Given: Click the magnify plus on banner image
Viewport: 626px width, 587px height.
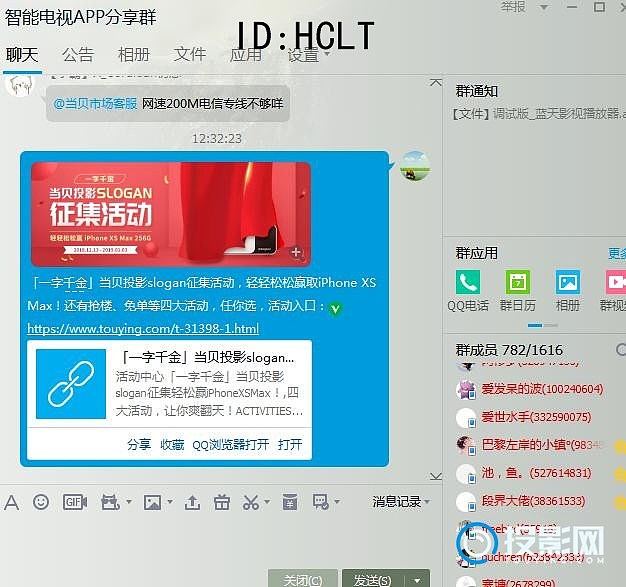Looking at the screenshot, I should (296, 252).
